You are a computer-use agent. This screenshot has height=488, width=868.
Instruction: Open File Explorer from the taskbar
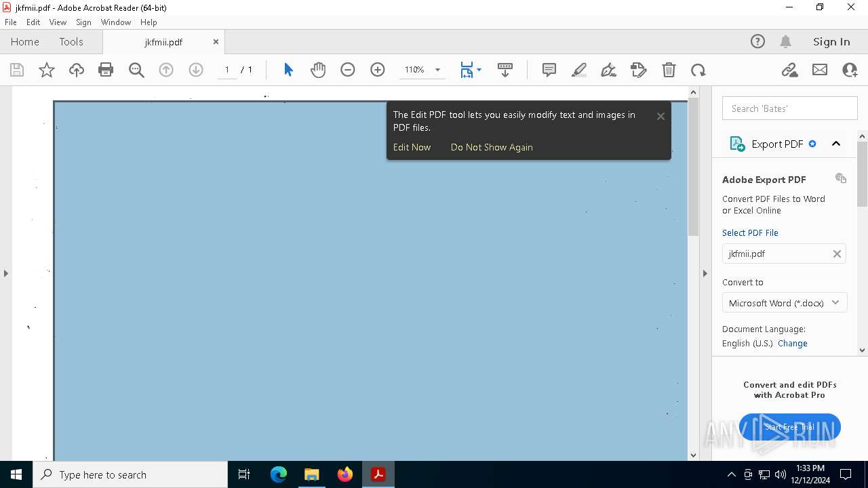(x=312, y=474)
